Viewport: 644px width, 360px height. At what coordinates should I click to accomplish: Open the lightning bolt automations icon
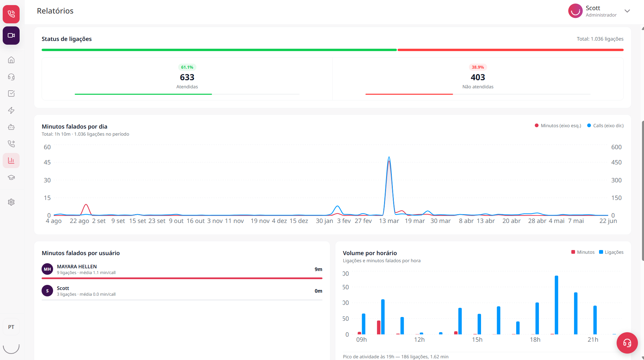point(11,110)
